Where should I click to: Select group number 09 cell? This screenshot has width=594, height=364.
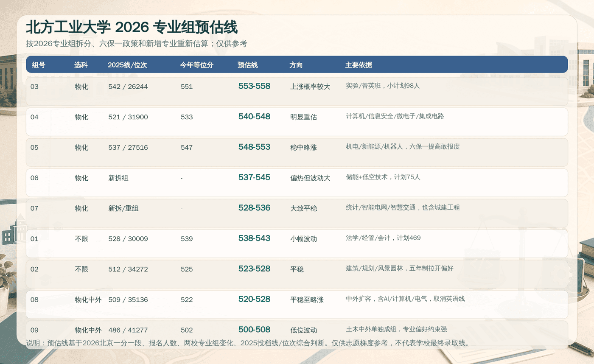coord(34,330)
